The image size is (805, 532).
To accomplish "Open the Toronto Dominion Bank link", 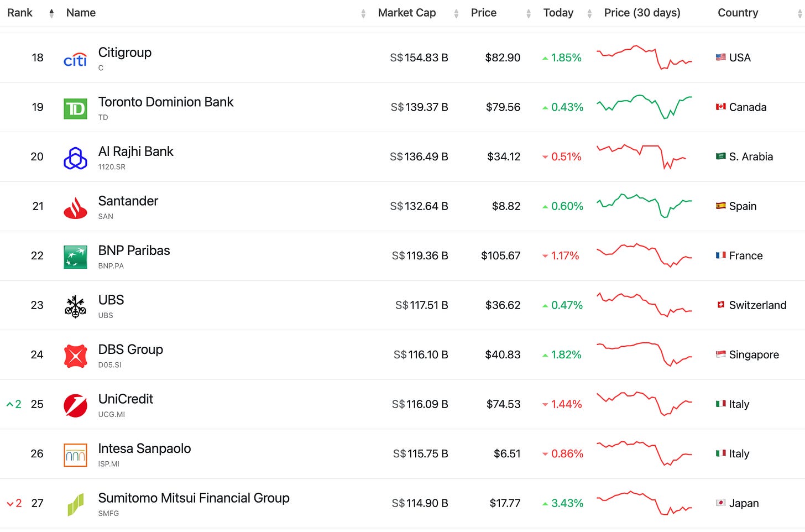I will (x=166, y=102).
